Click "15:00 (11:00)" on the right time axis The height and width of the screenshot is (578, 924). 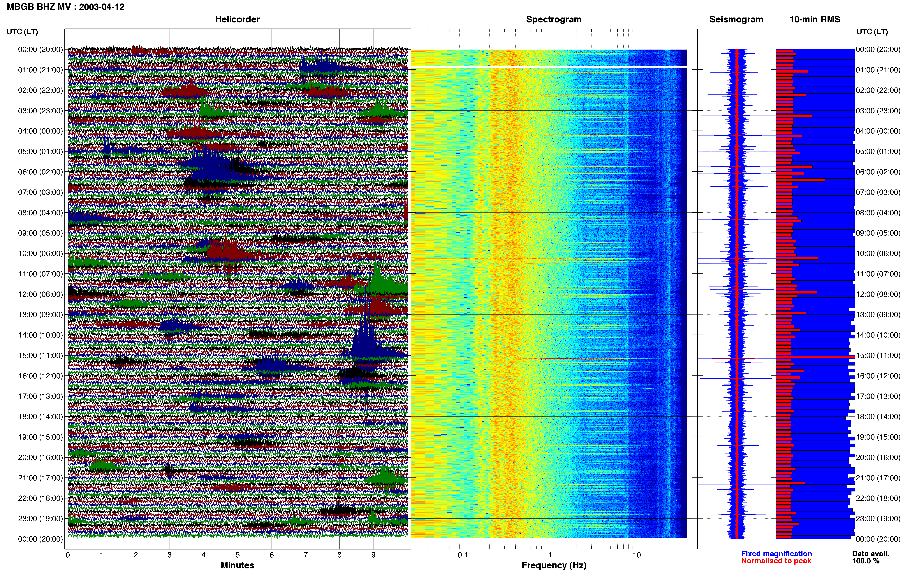pyautogui.click(x=878, y=356)
